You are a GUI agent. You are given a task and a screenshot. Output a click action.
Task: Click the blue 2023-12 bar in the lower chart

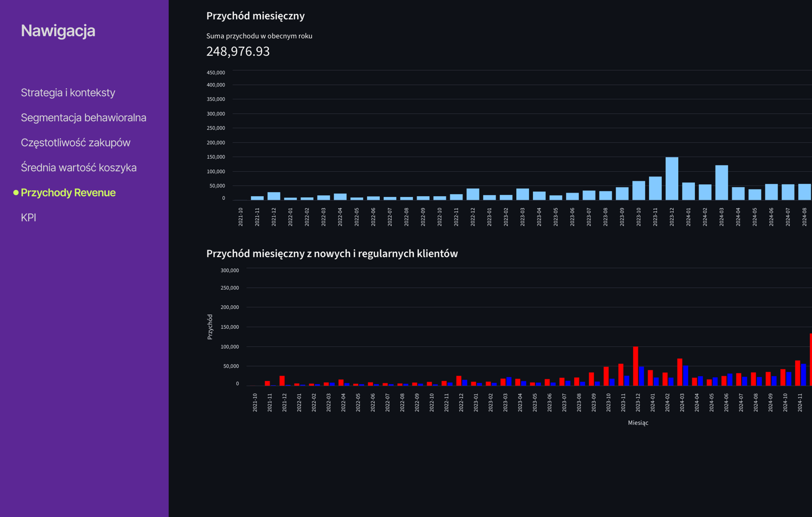(x=641, y=376)
